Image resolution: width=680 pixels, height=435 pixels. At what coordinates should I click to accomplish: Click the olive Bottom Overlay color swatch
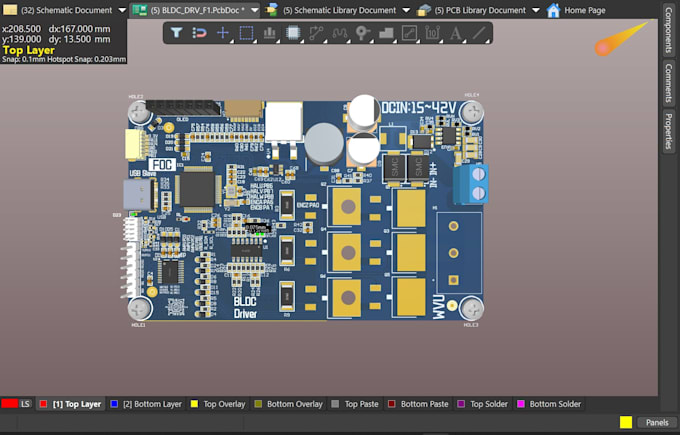click(x=258, y=404)
